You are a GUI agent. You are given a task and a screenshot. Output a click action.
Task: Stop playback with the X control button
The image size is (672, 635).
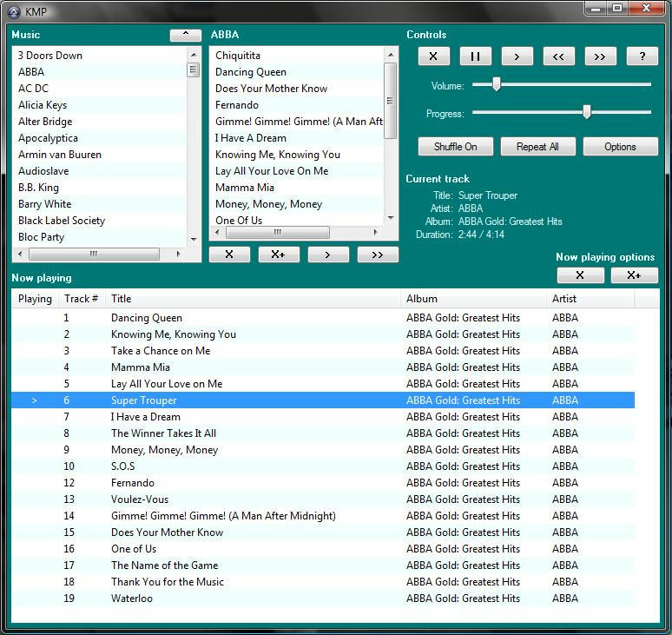point(434,56)
